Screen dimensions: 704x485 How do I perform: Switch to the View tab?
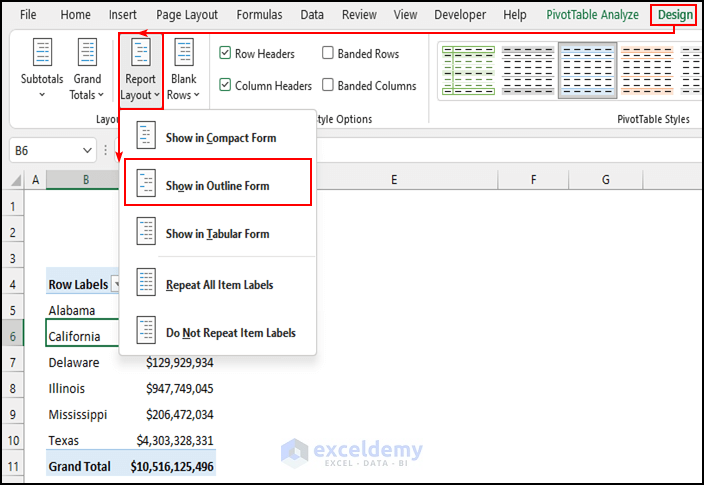(x=405, y=15)
